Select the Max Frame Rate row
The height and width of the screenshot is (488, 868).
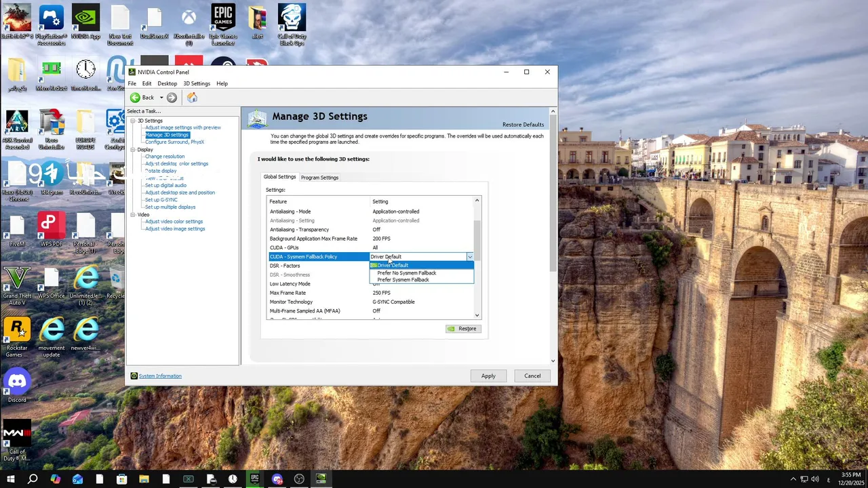tap(371, 293)
